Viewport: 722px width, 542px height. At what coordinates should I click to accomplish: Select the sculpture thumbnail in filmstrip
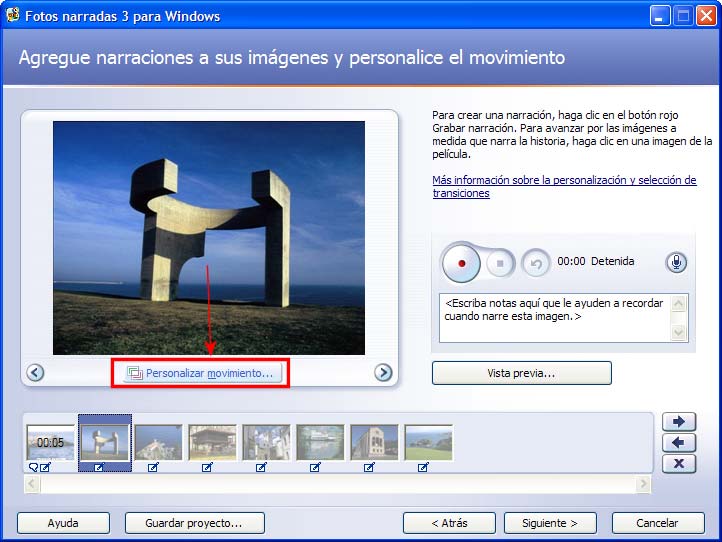[x=105, y=443]
